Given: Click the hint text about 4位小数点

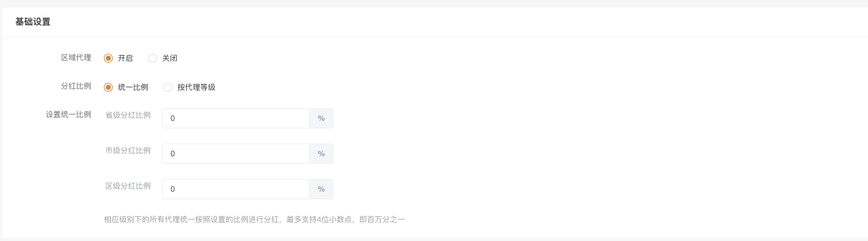Looking at the screenshot, I should point(254,219).
